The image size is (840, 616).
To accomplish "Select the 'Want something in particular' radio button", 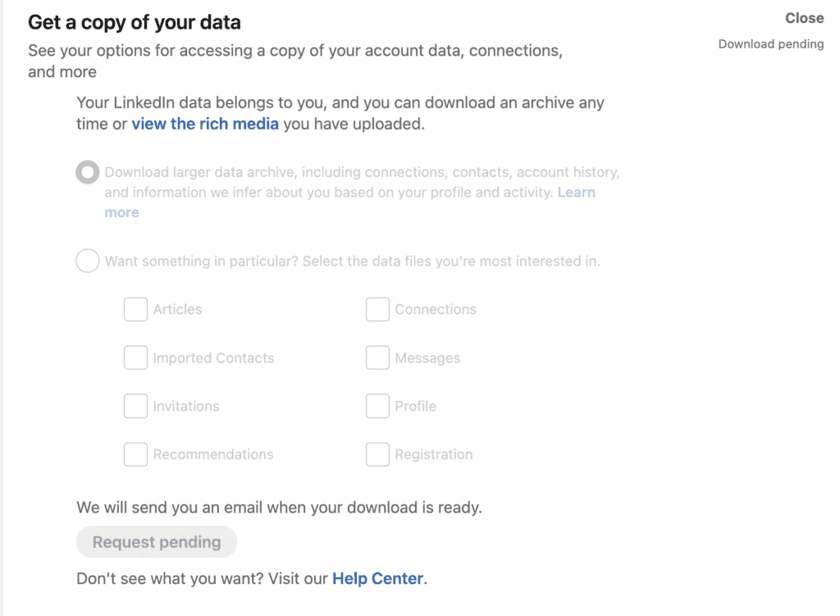I will click(x=88, y=262).
